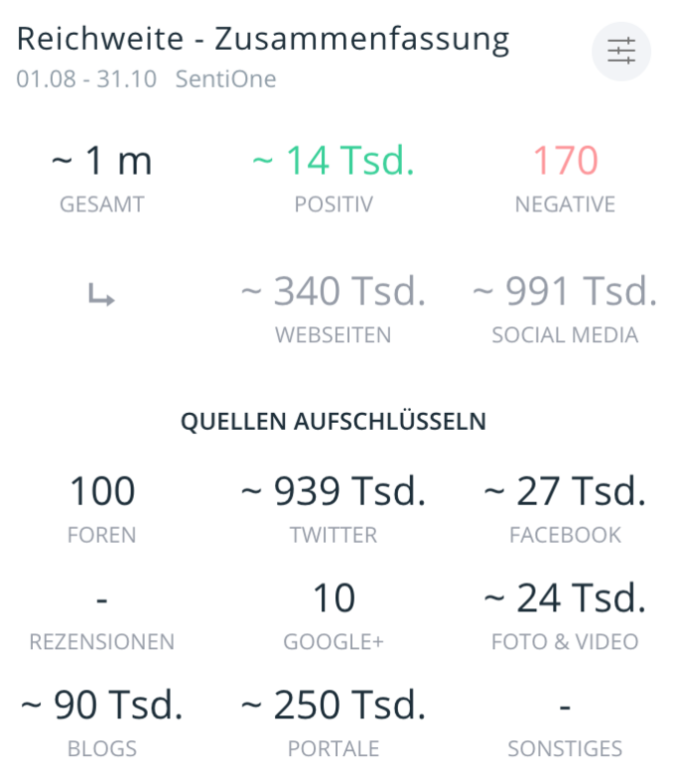Select the total reach value ~1 m
The image size is (675, 784).
click(101, 161)
